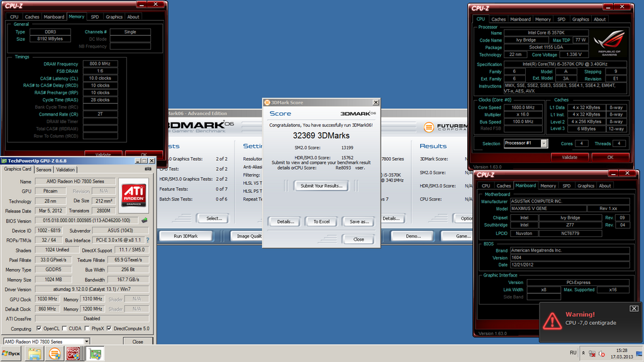The image size is (644, 362).
Task: Open Caches tab in memory CPU-Z window
Action: point(31,17)
